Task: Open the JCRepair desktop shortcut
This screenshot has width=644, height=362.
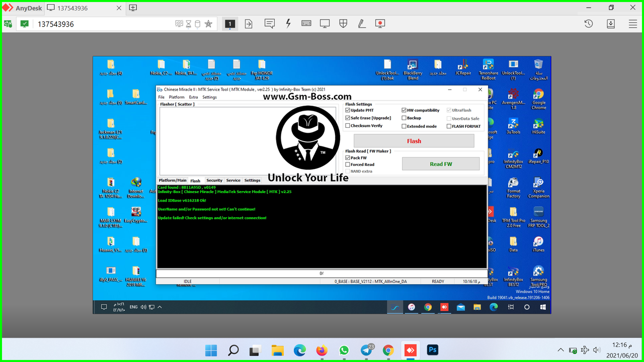Action: (x=463, y=67)
